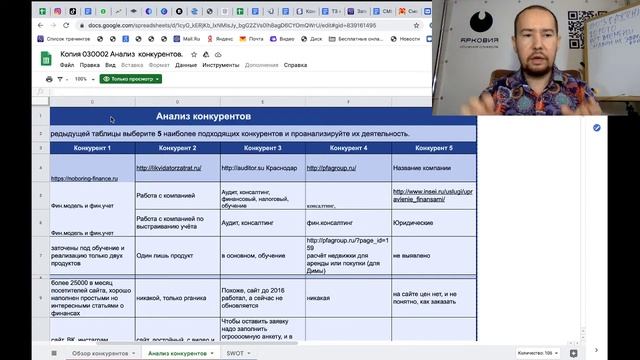Select the 'Один лишь продукт' cell
The image size is (640, 360).
pos(178,256)
